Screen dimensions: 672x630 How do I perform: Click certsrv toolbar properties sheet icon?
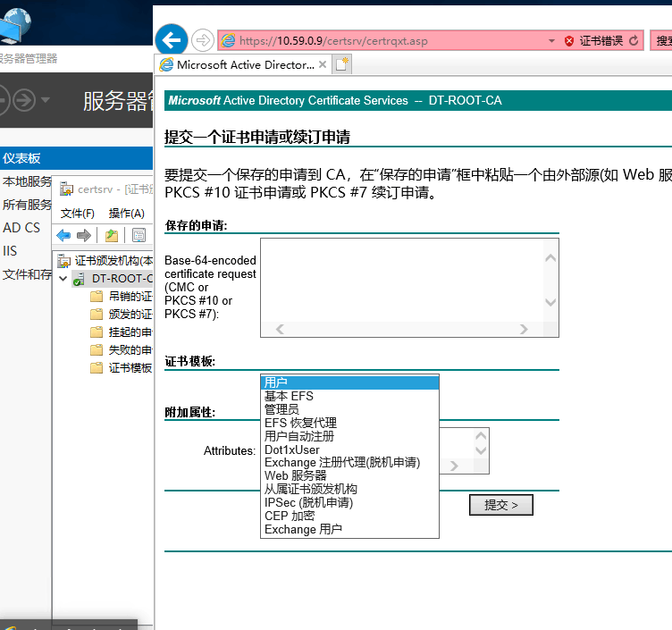(139, 235)
